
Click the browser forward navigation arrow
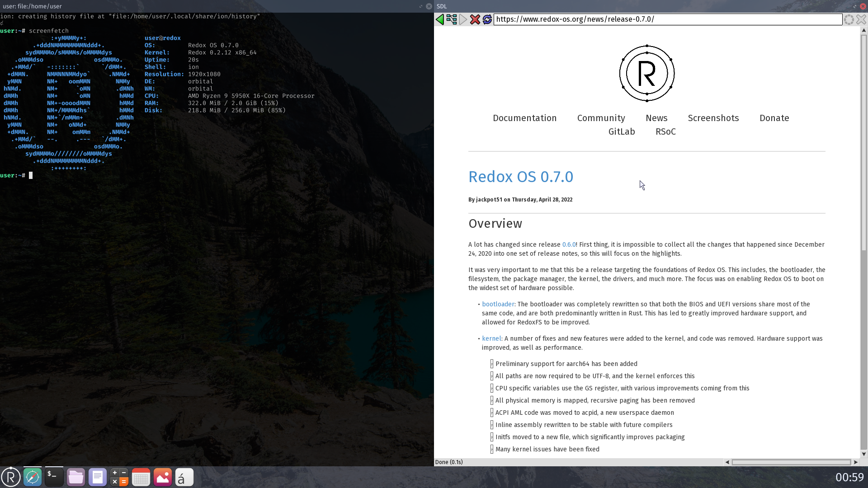pyautogui.click(x=463, y=19)
